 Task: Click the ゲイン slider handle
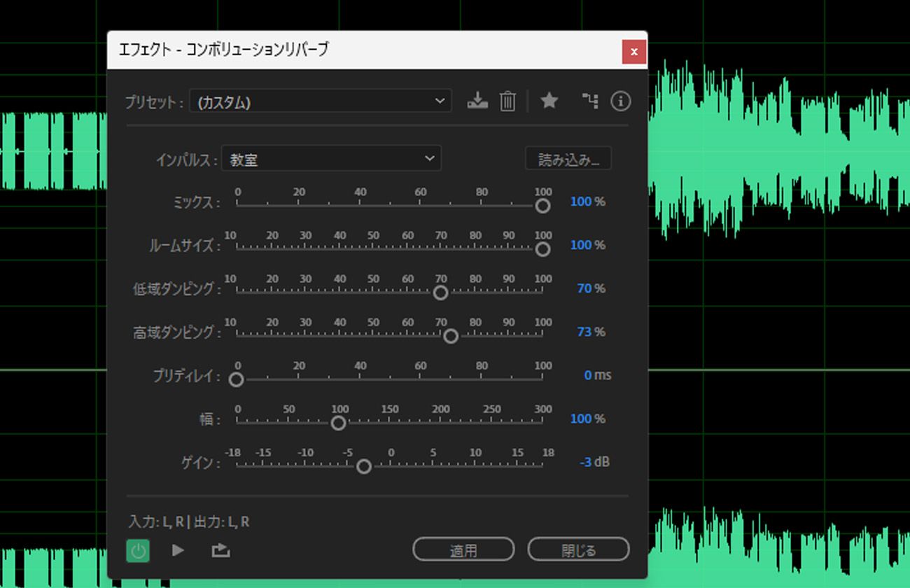click(x=364, y=466)
